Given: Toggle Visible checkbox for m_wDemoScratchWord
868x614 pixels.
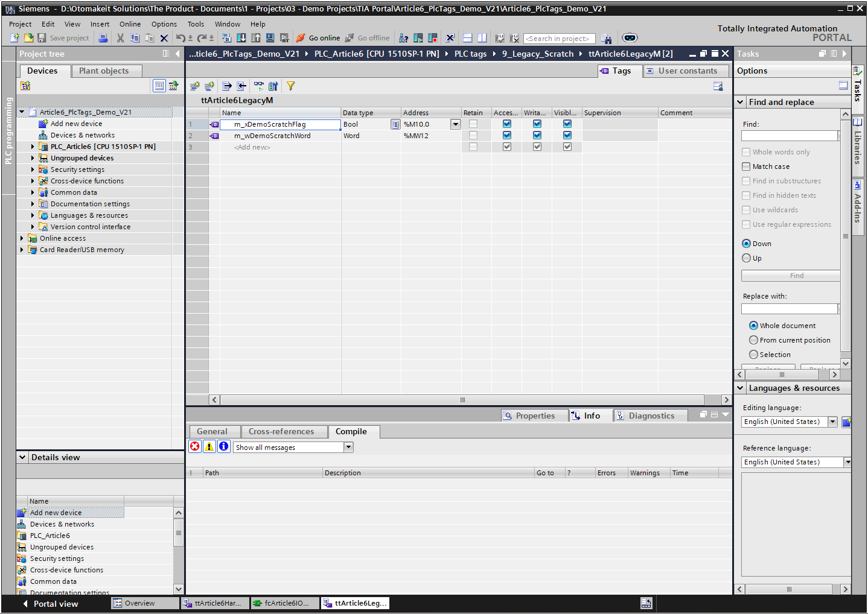Looking at the screenshot, I should point(567,136).
